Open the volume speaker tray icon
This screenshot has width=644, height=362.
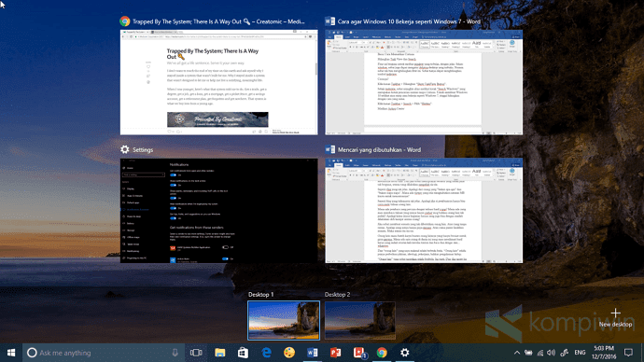(552, 353)
